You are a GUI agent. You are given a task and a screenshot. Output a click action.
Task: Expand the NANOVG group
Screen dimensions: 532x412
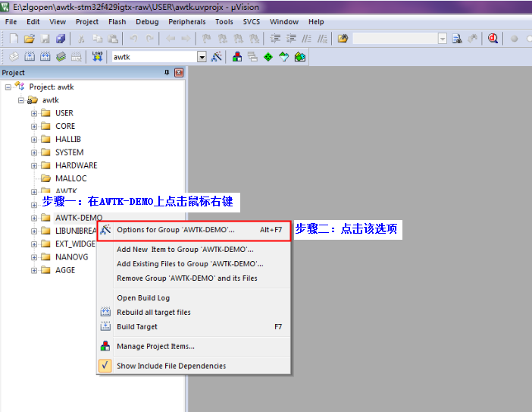[x=34, y=257]
